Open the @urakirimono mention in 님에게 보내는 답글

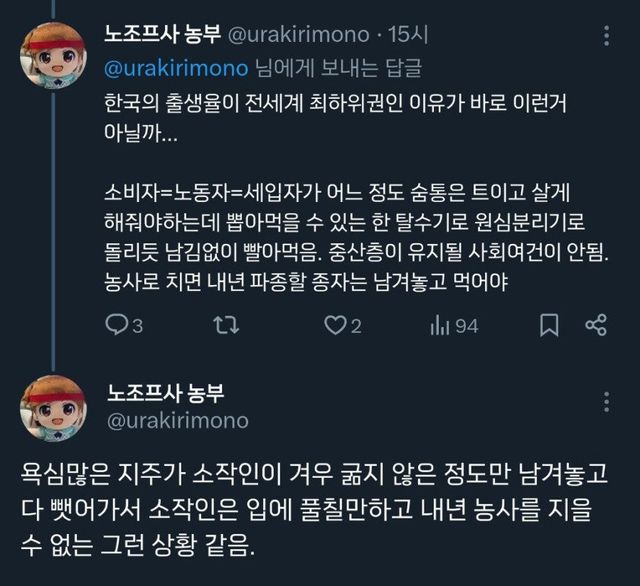tap(176, 68)
